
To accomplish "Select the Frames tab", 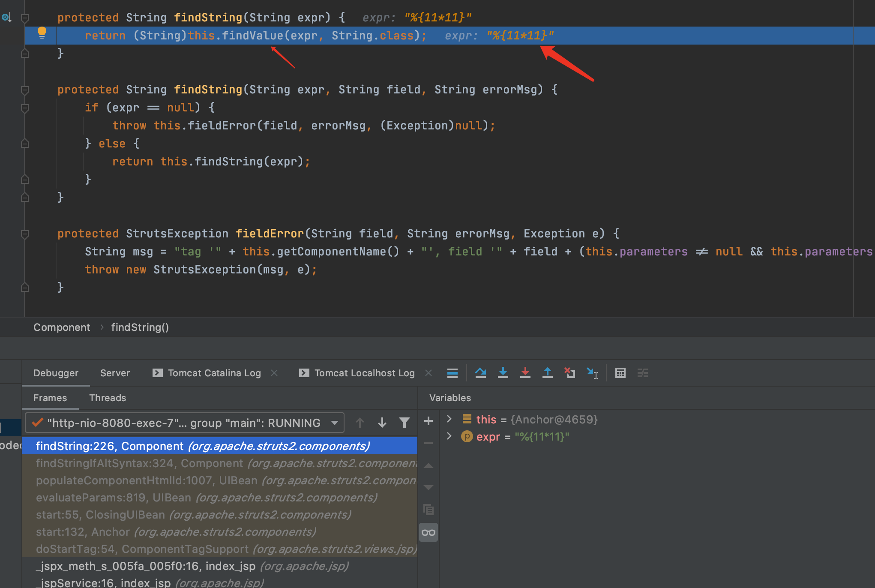I will click(50, 398).
